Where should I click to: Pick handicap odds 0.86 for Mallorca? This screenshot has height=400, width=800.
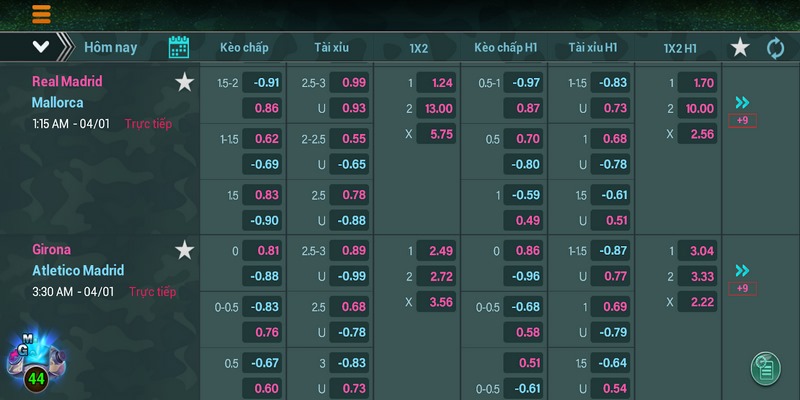pyautogui.click(x=262, y=108)
